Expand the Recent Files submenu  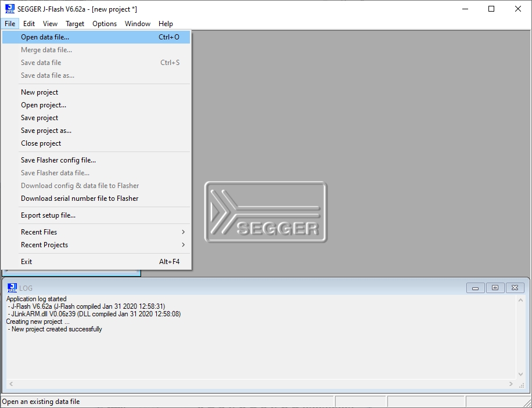[96, 232]
